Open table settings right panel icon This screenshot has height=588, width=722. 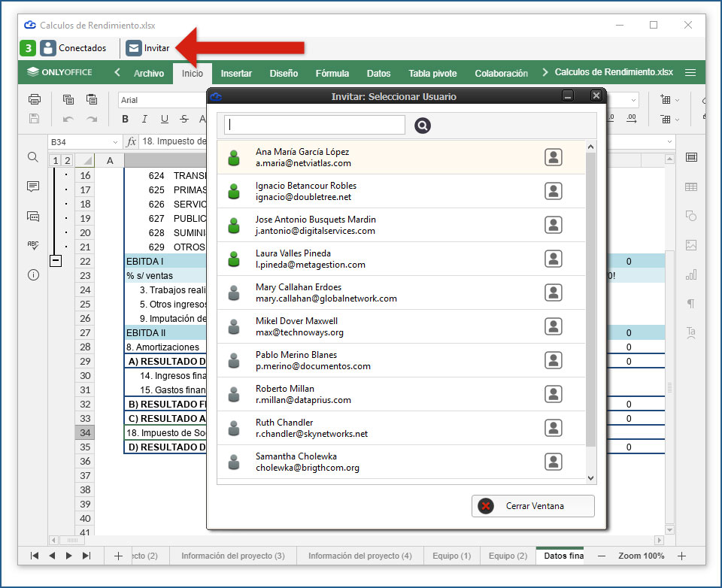690,187
